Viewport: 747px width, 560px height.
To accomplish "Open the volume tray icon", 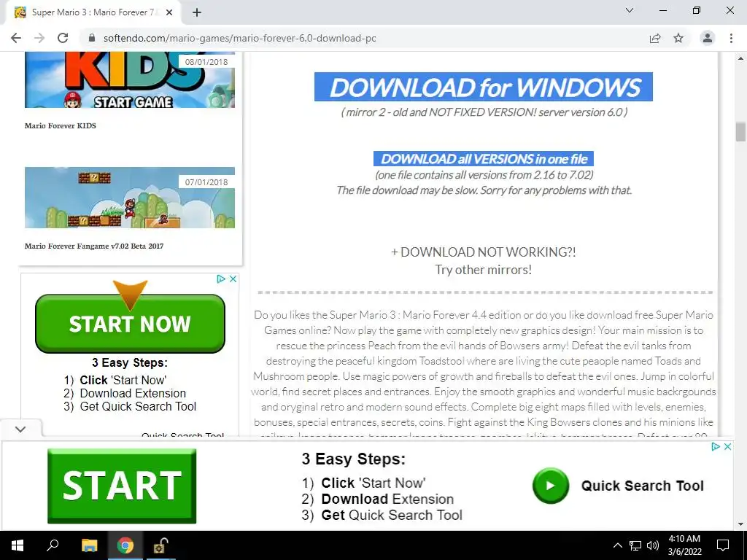I will click(x=652, y=545).
